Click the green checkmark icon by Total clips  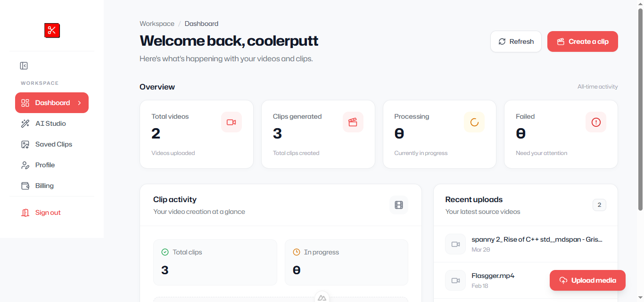pyautogui.click(x=165, y=252)
